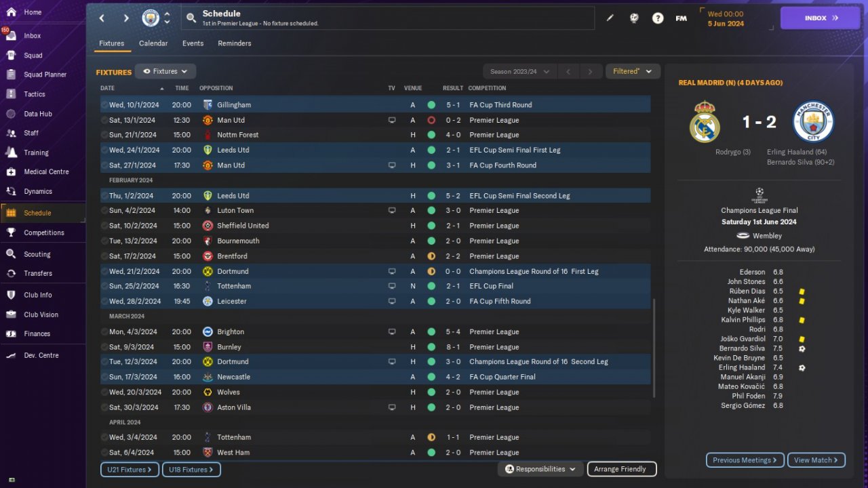
Task: Click the purple INBOX button
Action: pos(821,18)
